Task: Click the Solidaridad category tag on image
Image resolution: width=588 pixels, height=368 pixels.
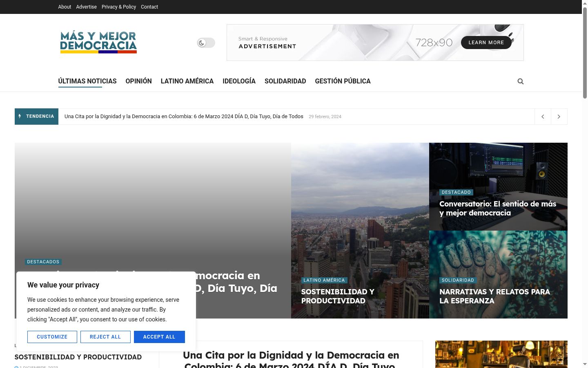Action: tap(458, 280)
